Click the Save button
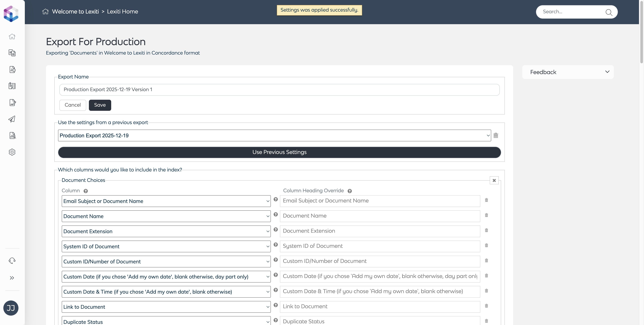Screen dimensions: 644x325 [100, 105]
